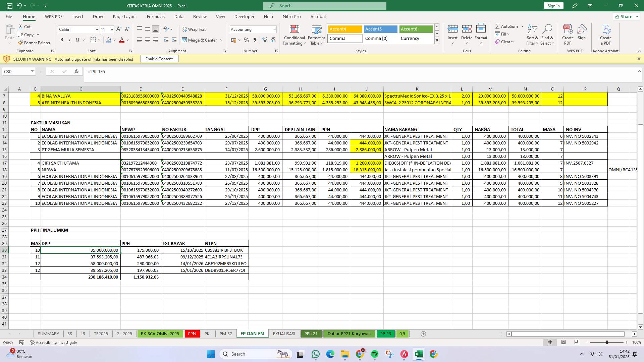Select Wrap Text

point(194,29)
